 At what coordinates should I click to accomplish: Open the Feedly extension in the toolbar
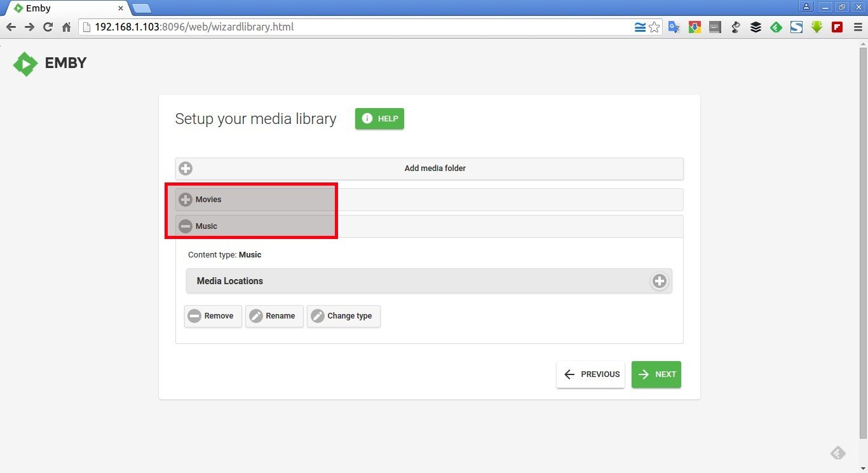click(x=776, y=27)
